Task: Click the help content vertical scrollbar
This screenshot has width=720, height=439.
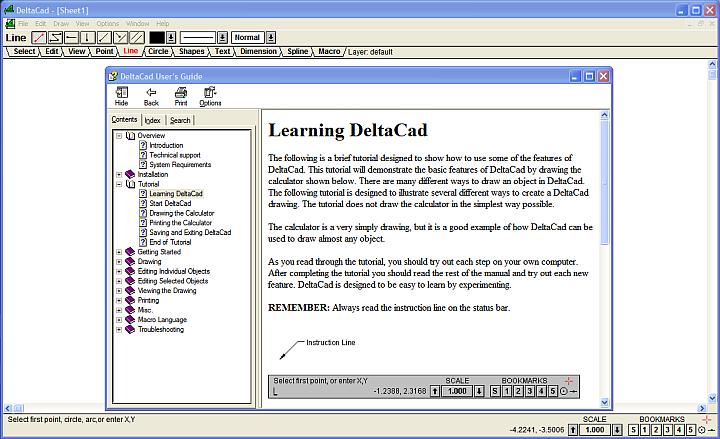Action: [604, 250]
